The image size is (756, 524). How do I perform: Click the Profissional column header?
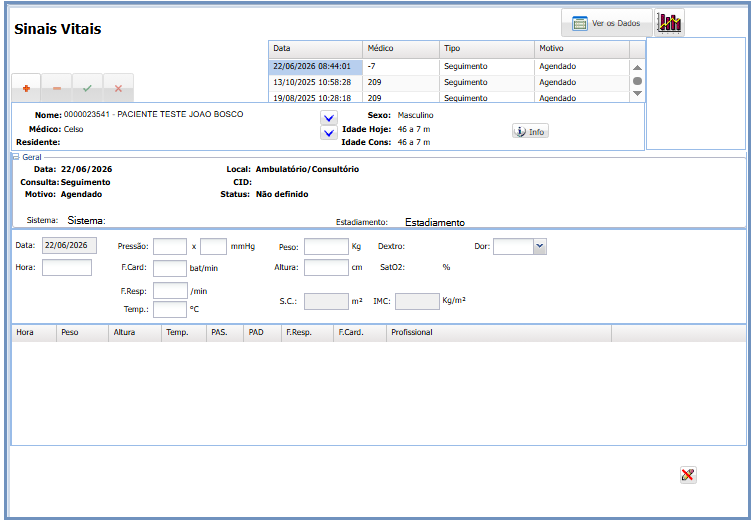499,333
